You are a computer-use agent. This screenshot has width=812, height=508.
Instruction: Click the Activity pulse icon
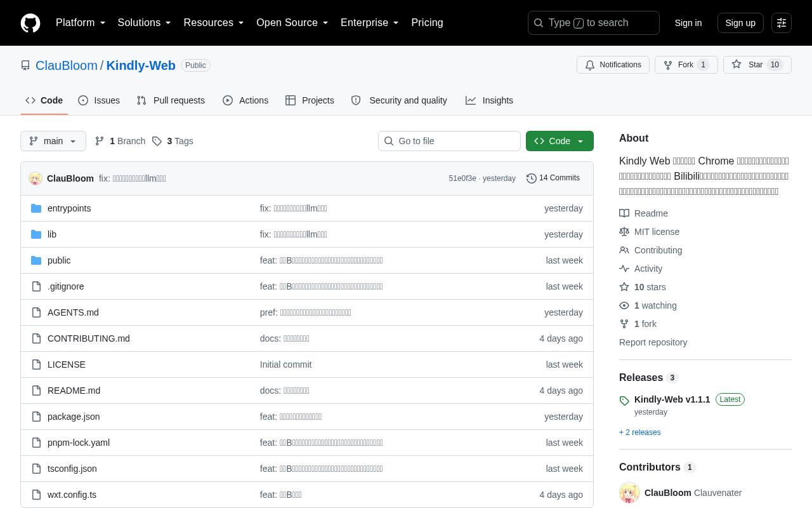624,269
